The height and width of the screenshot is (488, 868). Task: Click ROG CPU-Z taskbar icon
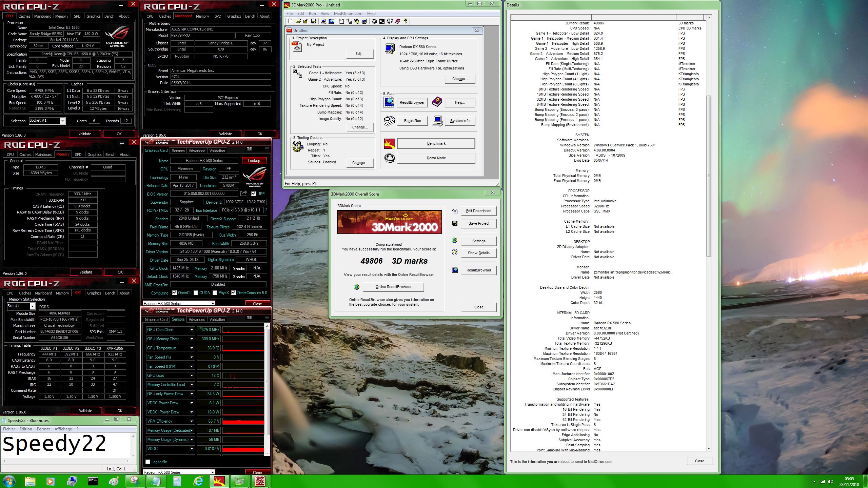pyautogui.click(x=260, y=481)
